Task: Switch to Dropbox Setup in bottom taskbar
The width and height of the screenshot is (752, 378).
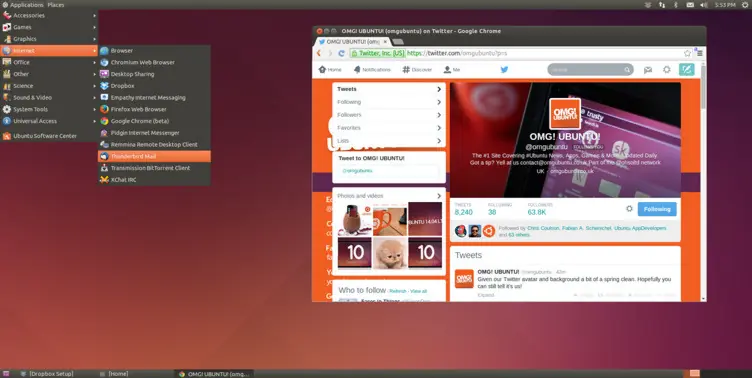Action: (x=46, y=374)
